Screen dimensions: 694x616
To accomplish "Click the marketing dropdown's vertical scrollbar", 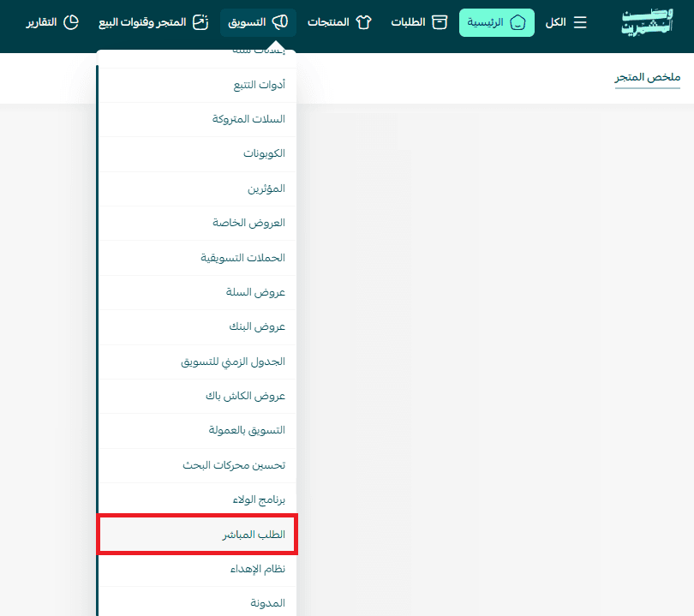I will (x=99, y=343).
